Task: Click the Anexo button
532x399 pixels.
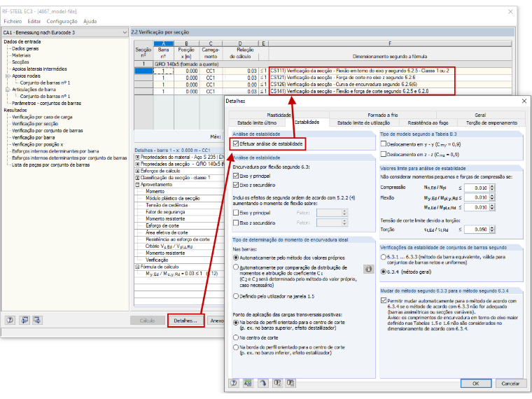Action: coord(216,321)
